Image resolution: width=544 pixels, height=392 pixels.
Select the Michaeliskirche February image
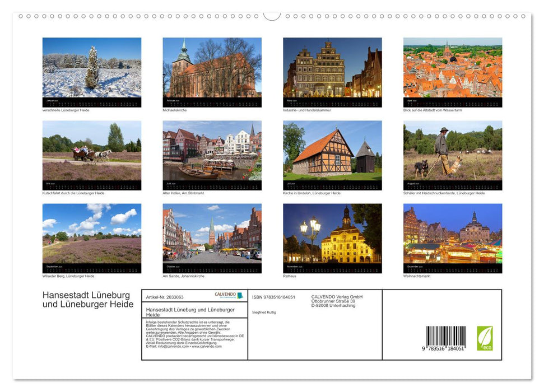pyautogui.click(x=211, y=71)
